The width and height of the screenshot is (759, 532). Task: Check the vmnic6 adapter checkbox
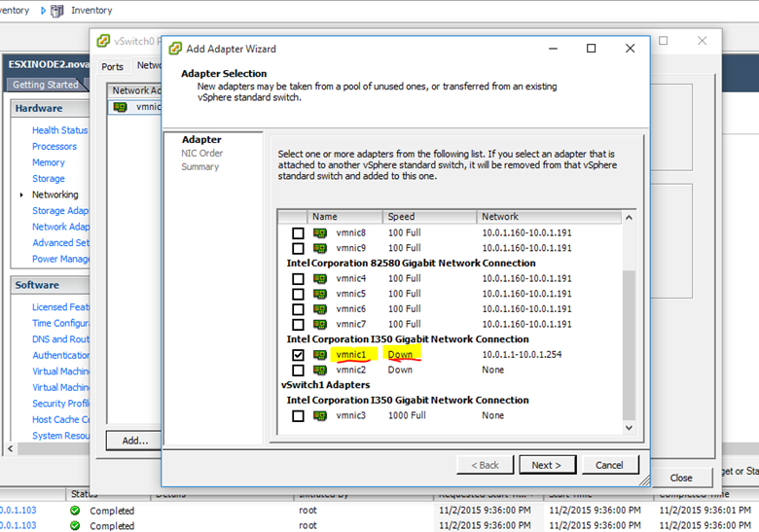(298, 309)
